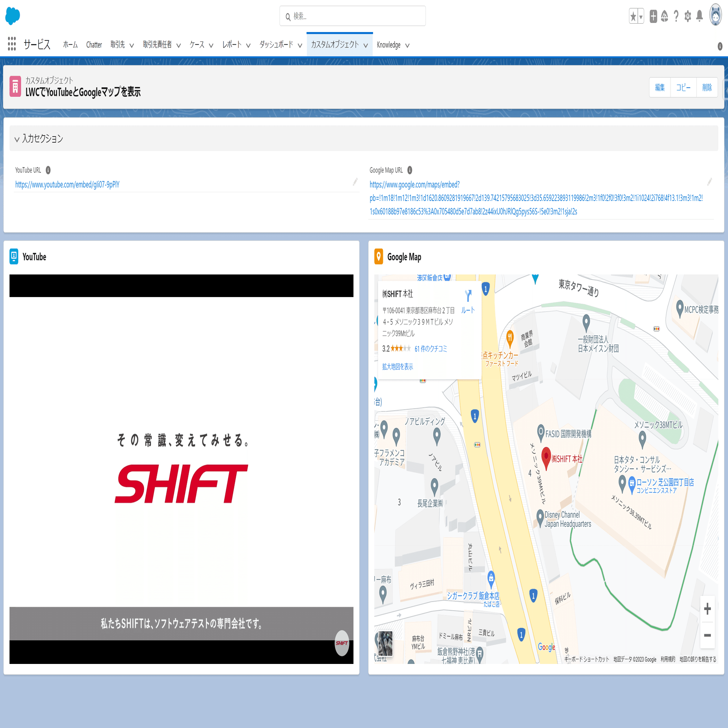Expand the ダッシュボード dropdown chevron
This screenshot has width=728, height=728.
point(300,45)
